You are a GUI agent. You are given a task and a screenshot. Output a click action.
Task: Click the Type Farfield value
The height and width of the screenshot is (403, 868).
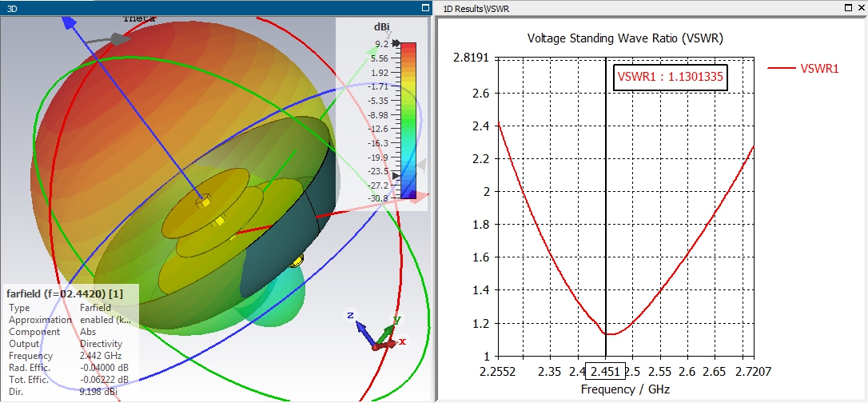coord(95,308)
